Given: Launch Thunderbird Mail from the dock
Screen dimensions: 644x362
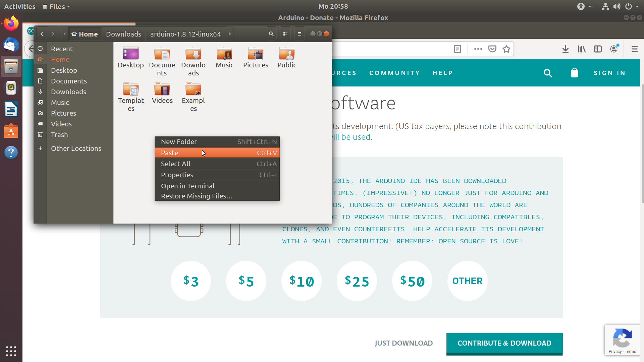Looking at the screenshot, I should coord(11,45).
